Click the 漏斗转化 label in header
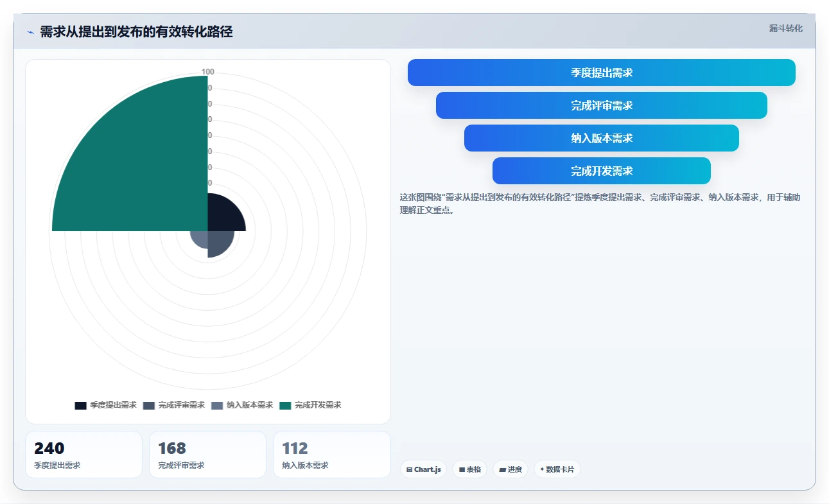Screen dimensions: 829x504 tap(785, 28)
